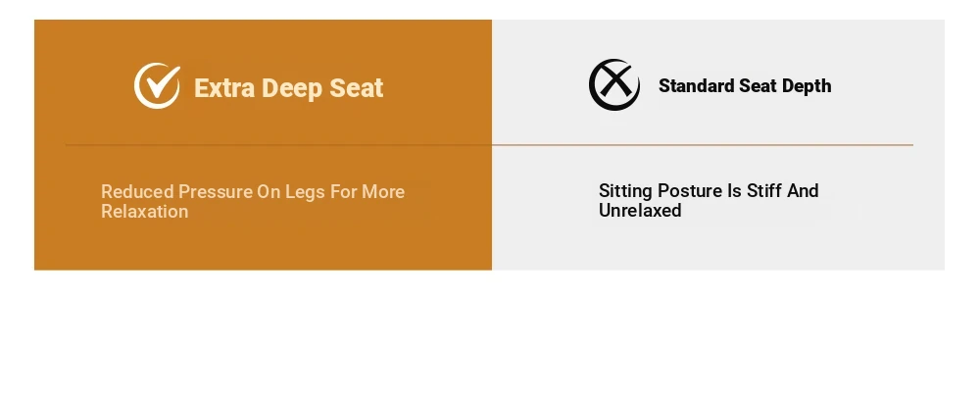Click the black X circle icon

(x=614, y=85)
